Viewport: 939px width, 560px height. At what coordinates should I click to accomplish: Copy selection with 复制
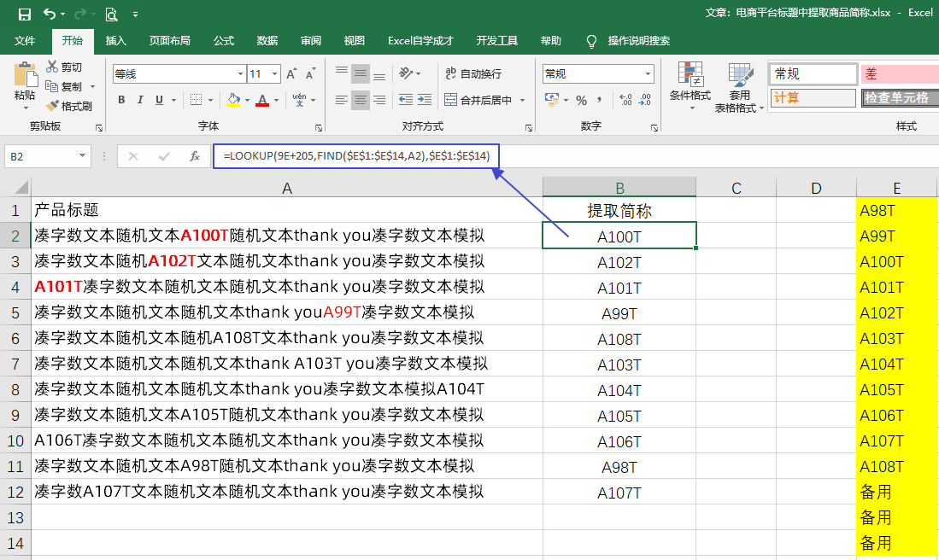65,87
